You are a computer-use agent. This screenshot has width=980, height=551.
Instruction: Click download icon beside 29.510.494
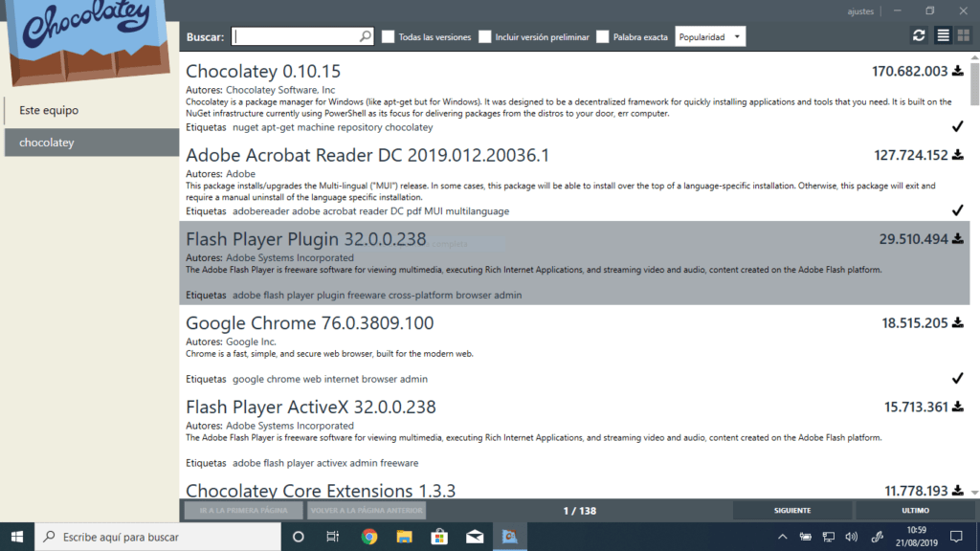(957, 238)
